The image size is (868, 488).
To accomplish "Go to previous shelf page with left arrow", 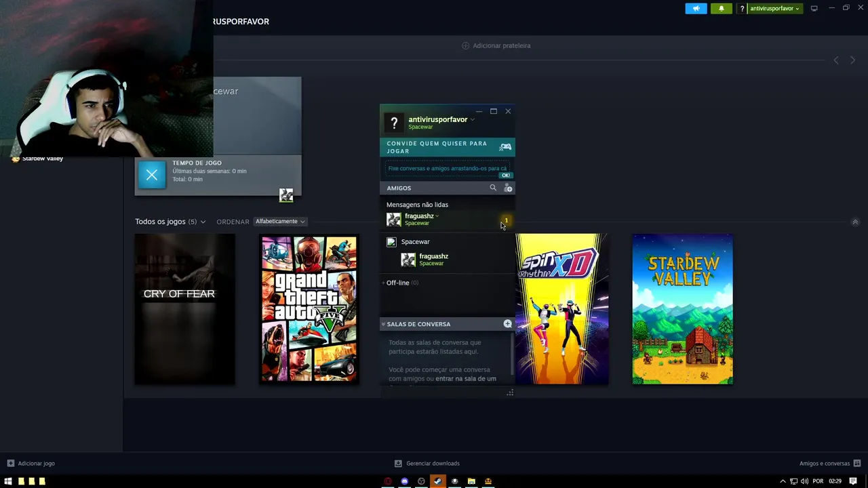I will pos(836,60).
